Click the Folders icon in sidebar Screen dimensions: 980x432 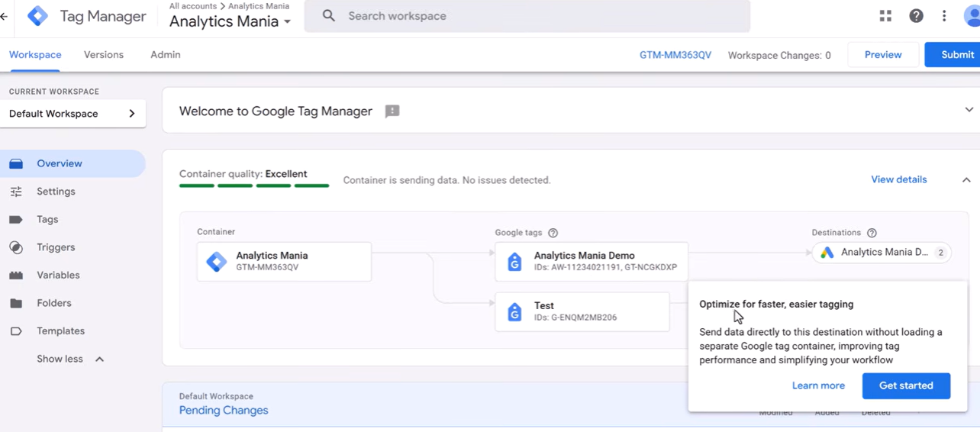pos(16,303)
